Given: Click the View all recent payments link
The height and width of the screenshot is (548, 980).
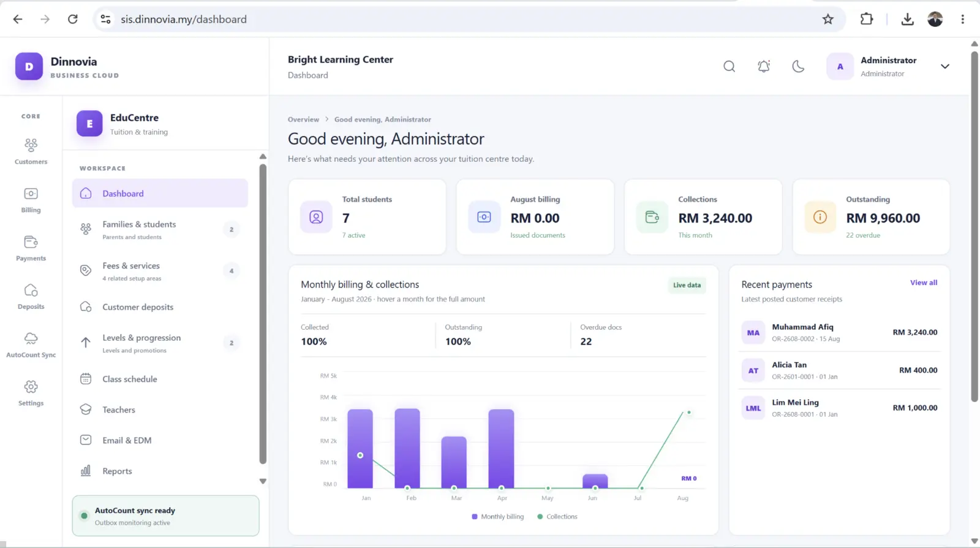Looking at the screenshot, I should [x=924, y=283].
